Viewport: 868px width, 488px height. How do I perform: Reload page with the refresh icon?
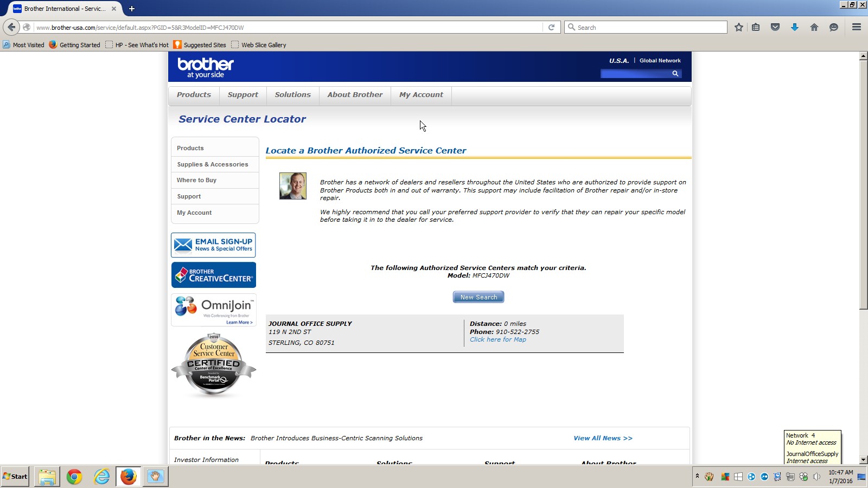[x=551, y=27]
